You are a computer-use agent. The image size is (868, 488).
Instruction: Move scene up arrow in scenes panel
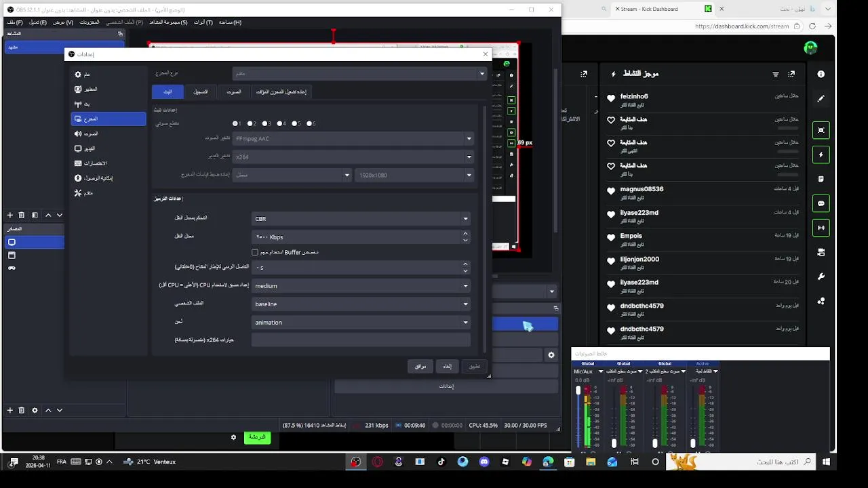(48, 215)
